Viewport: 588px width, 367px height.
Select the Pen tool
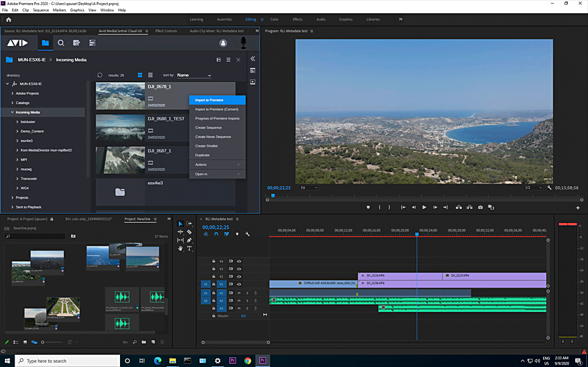pos(189,240)
